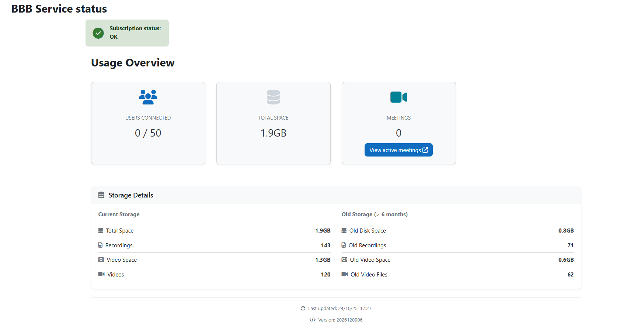Click the total space database icon
The width and height of the screenshot is (644, 323).
[273, 97]
